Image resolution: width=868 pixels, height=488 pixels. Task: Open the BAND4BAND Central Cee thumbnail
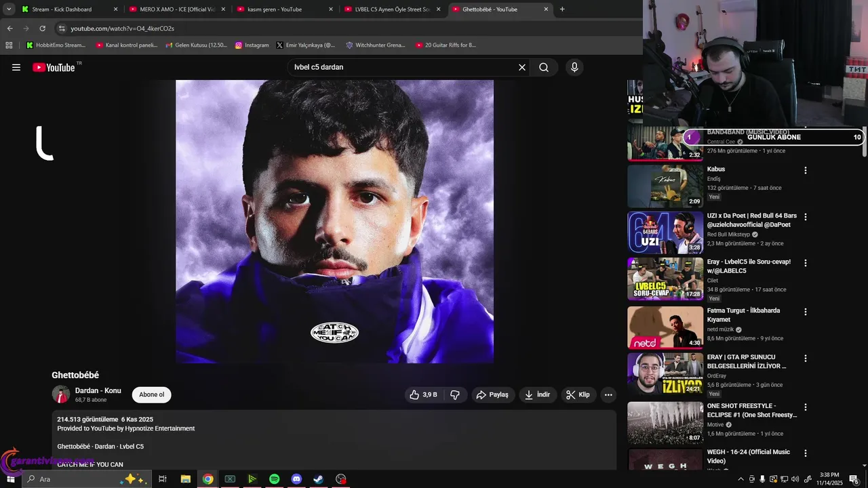pos(665,144)
